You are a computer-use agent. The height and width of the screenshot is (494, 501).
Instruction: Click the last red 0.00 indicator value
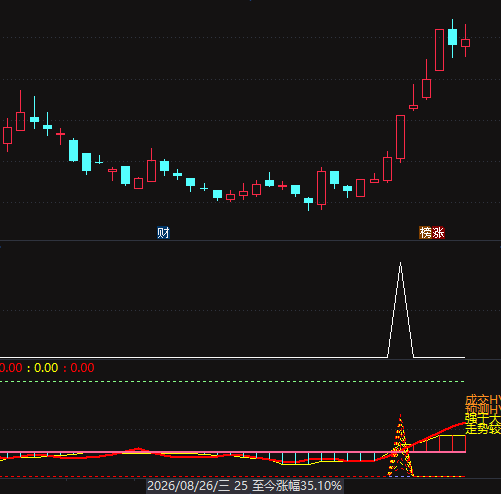pyautogui.click(x=82, y=368)
